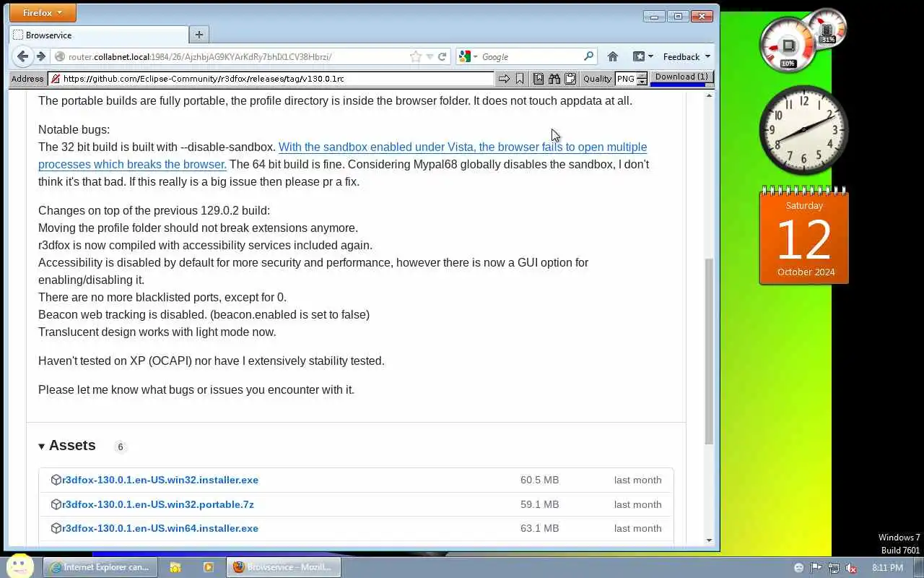This screenshot has height=578, width=924.
Task: Click the Browservice Go arrow button
Action: point(505,79)
